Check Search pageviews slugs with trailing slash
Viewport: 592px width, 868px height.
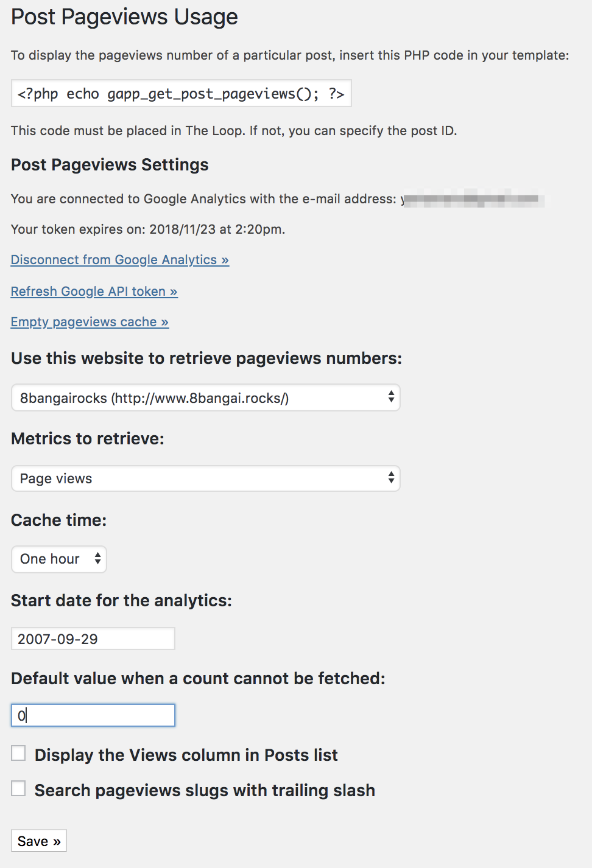(19, 789)
